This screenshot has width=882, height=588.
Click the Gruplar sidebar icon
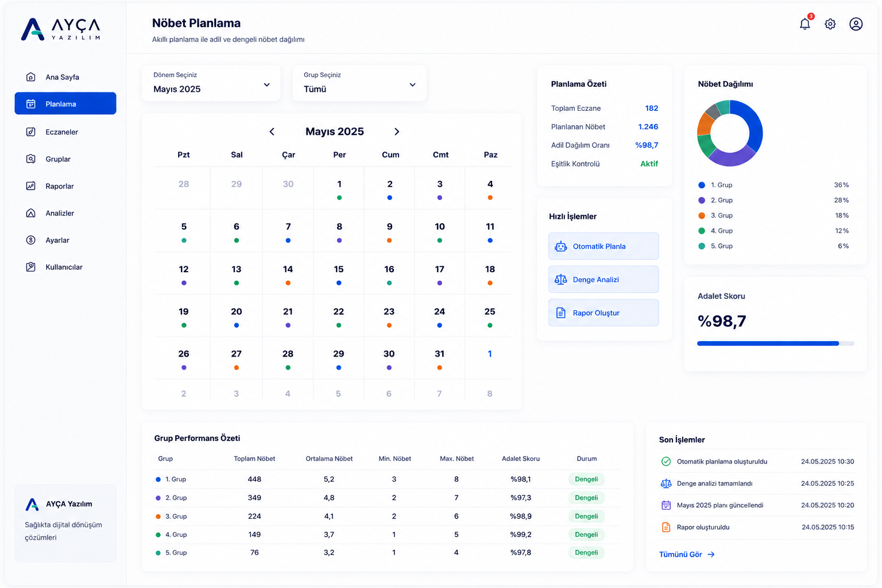coord(31,159)
